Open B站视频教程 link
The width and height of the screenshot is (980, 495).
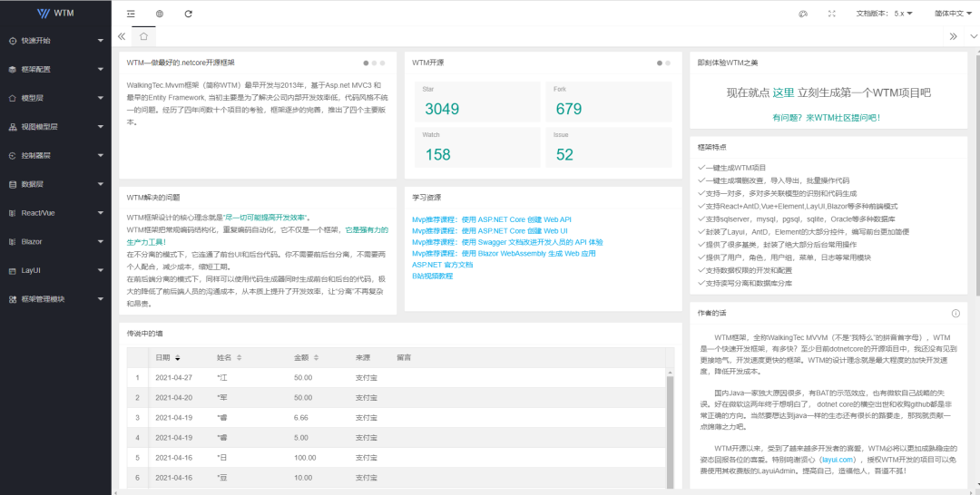[x=433, y=276]
